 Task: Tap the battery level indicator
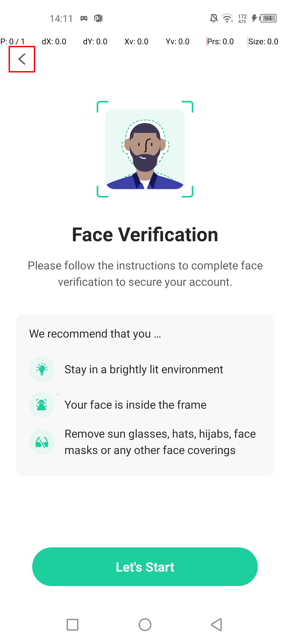[x=268, y=18]
